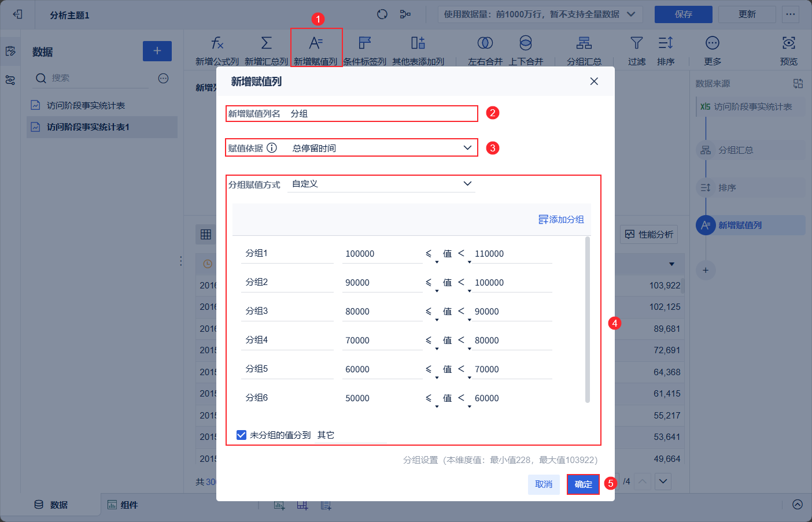Click the 103,922 table cell
The height and width of the screenshot is (522, 812).
(x=665, y=286)
